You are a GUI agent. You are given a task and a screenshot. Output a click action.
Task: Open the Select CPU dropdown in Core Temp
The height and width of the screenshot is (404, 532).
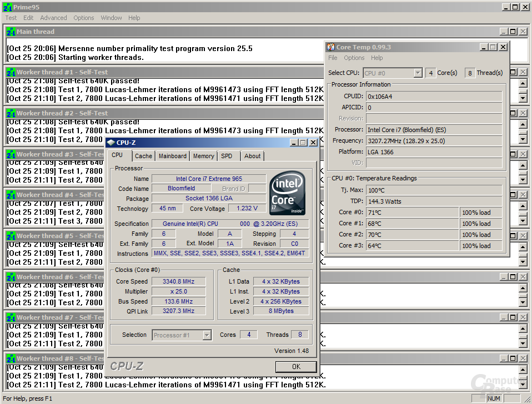click(x=418, y=73)
